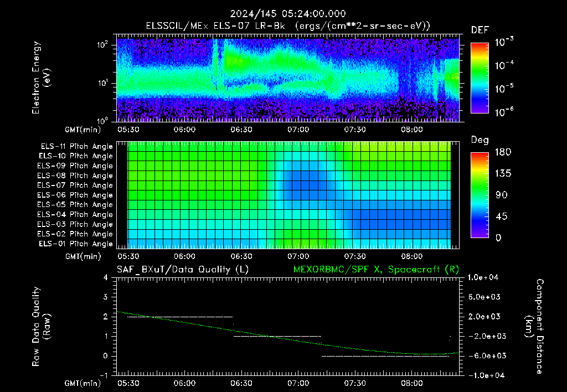Click the 90 label on Deg scale
The width and height of the screenshot is (567, 392).
[x=502, y=195]
